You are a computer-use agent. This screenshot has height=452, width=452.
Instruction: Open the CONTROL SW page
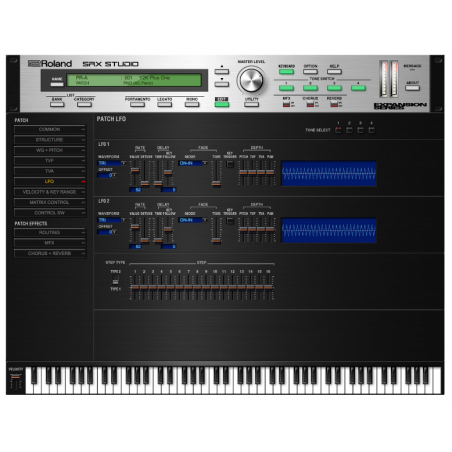tap(50, 213)
